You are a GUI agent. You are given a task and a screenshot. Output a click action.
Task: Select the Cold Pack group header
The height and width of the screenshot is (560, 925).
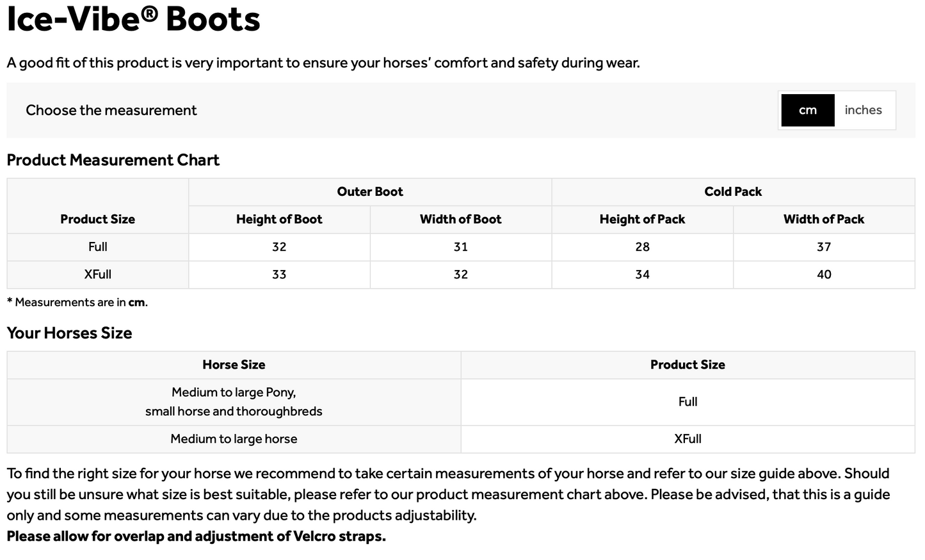pyautogui.click(x=733, y=191)
